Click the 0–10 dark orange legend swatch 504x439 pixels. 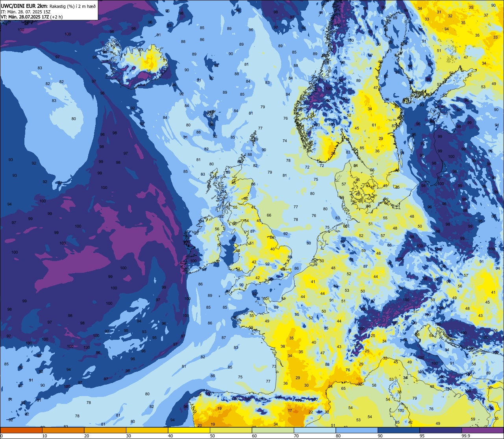(x=21, y=430)
